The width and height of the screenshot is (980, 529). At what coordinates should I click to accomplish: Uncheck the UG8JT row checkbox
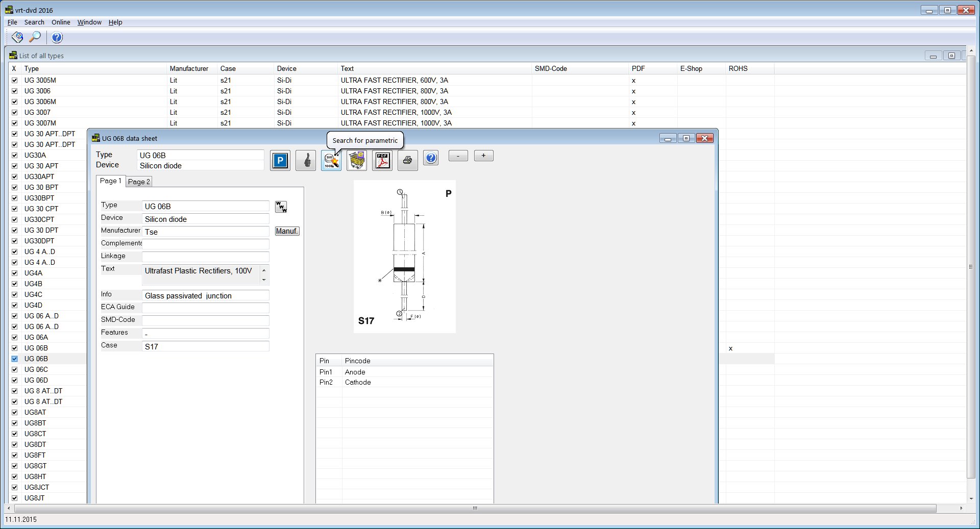point(14,498)
